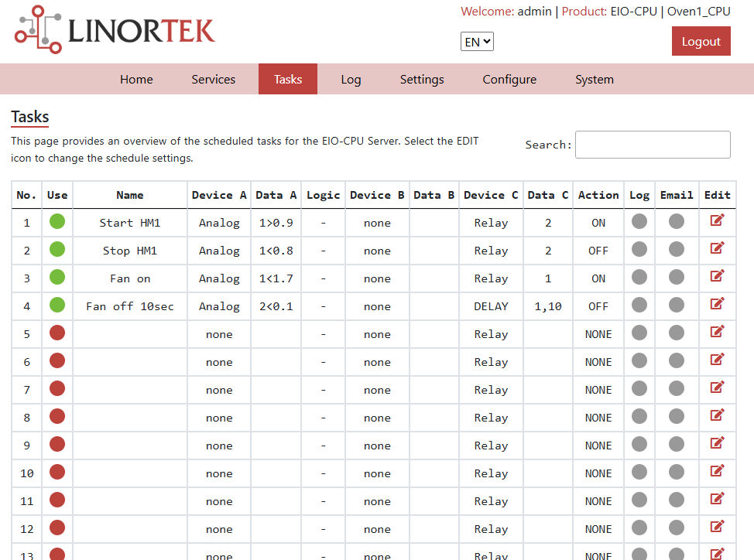Click green Use indicator for Fan off 10sec

pyautogui.click(x=57, y=305)
